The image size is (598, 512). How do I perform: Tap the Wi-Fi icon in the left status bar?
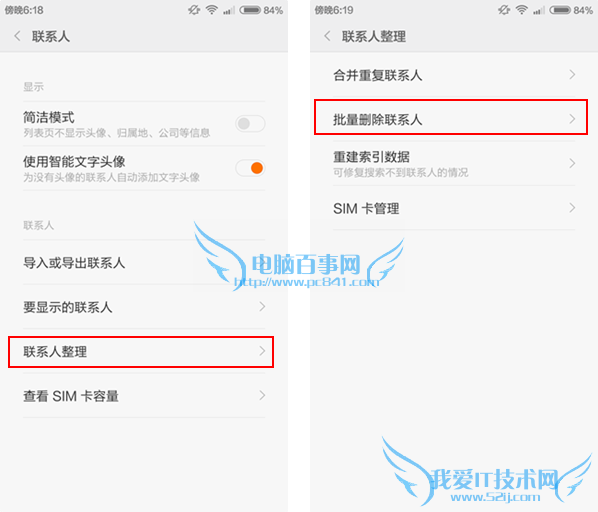click(x=211, y=10)
